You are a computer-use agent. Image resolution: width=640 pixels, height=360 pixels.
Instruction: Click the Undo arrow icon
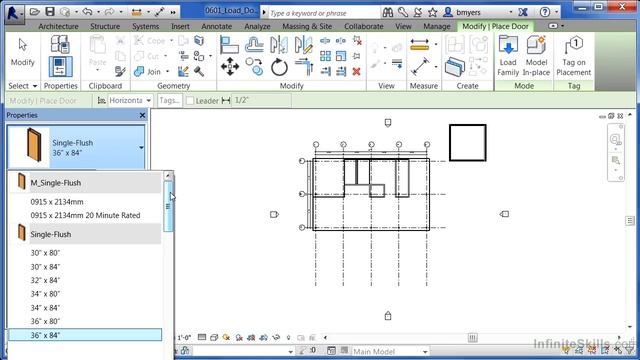coord(87,12)
